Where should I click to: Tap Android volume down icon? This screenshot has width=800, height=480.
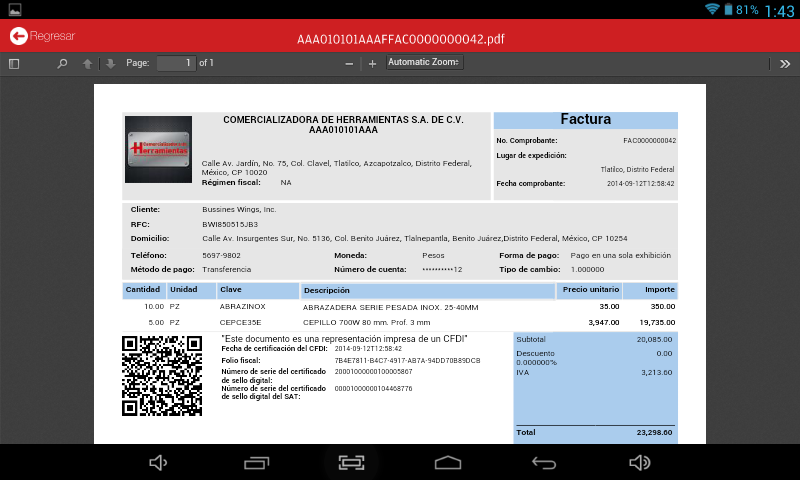tap(158, 463)
